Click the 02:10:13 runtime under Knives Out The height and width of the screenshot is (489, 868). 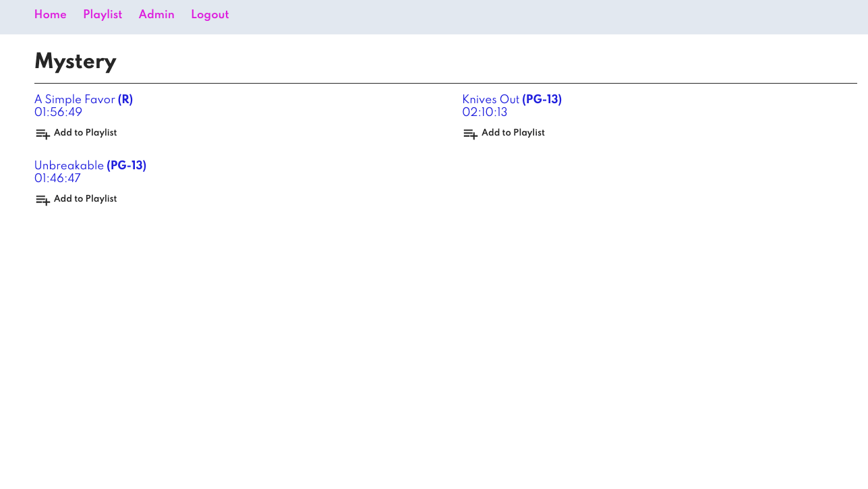pos(485,113)
